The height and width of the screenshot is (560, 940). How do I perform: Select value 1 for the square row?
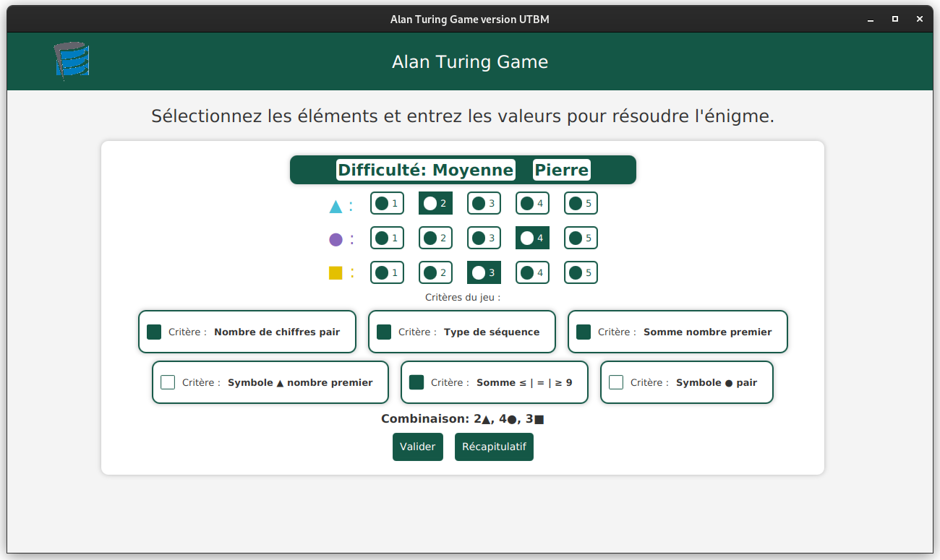click(x=387, y=272)
